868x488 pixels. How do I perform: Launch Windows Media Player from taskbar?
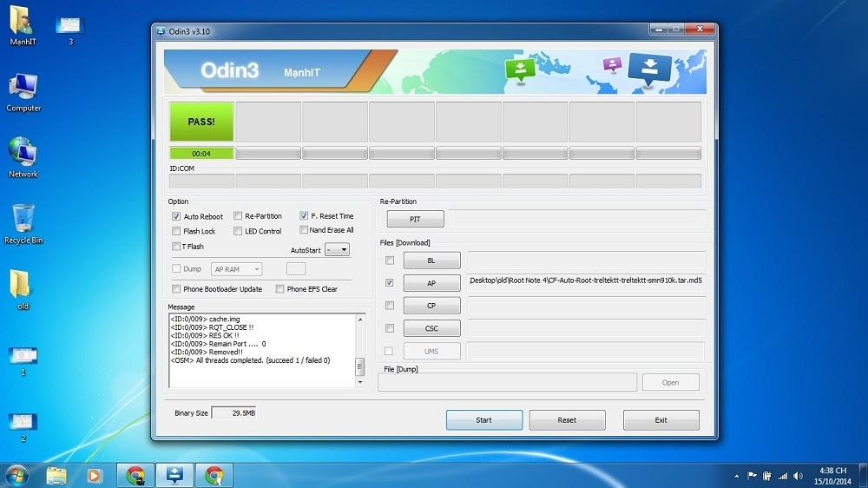tap(94, 475)
